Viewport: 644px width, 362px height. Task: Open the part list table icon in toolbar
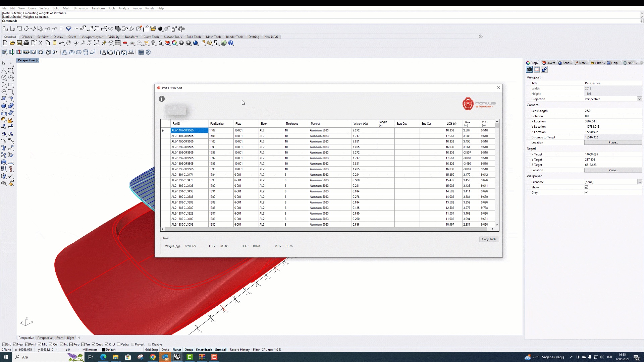[141, 52]
